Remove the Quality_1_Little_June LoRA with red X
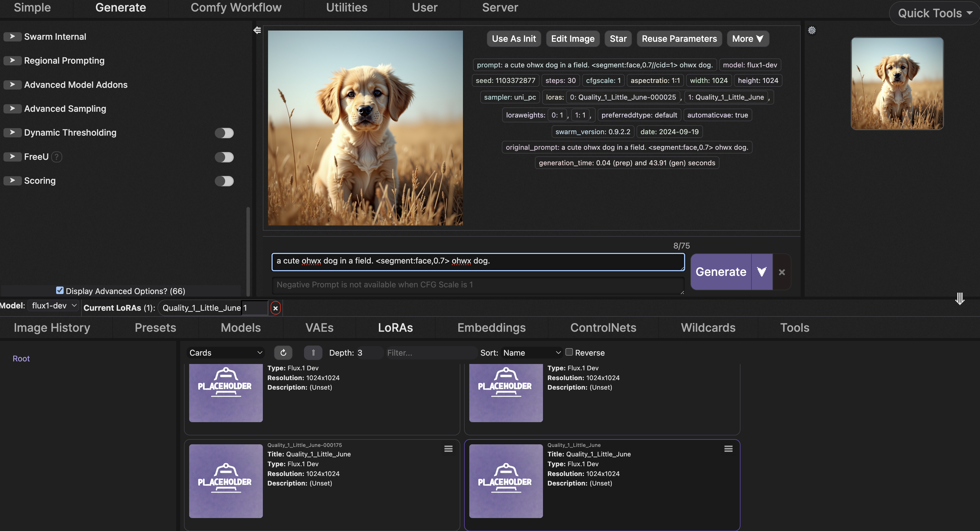The image size is (980, 531). click(x=276, y=308)
